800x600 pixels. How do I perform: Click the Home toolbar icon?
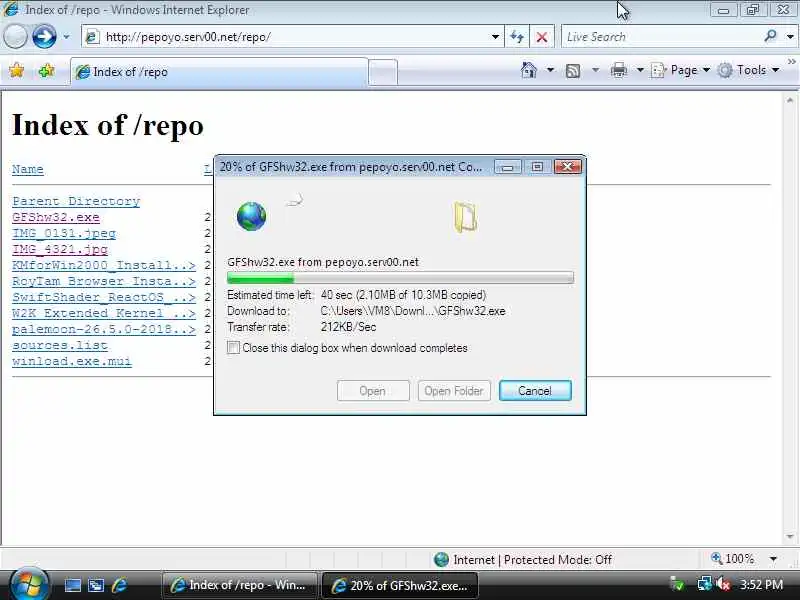529,70
